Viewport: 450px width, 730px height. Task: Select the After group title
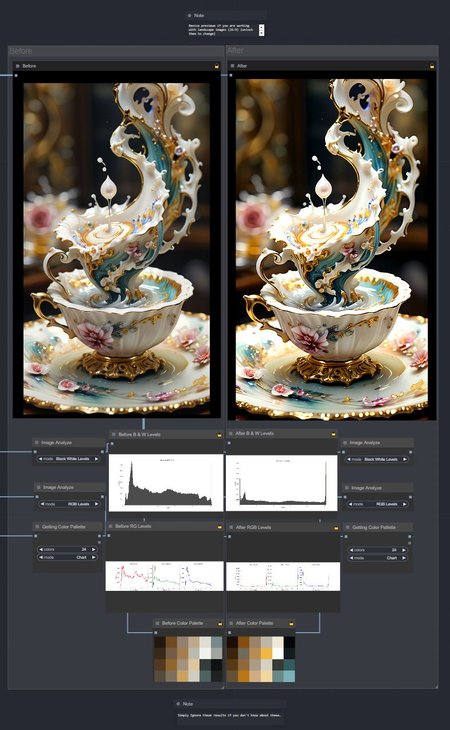[x=235, y=50]
